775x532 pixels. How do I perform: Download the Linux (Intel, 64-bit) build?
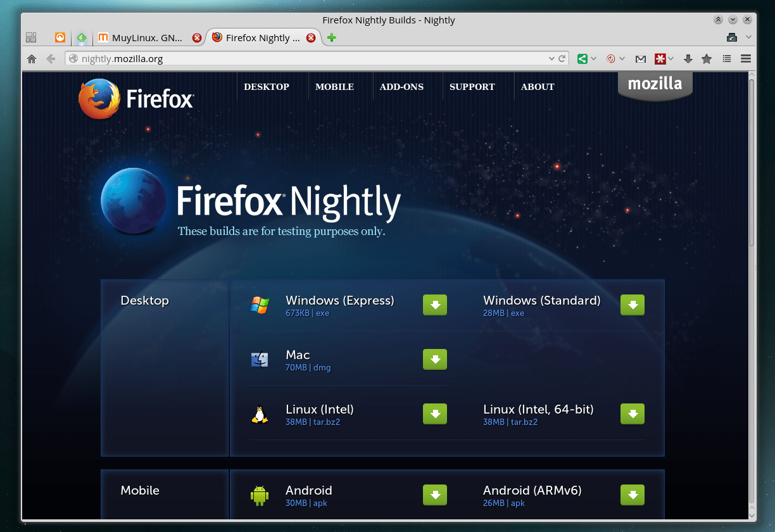[x=633, y=414]
